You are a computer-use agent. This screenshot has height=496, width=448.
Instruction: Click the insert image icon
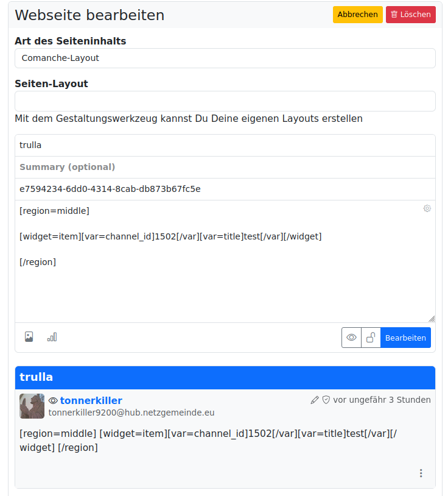tap(29, 337)
